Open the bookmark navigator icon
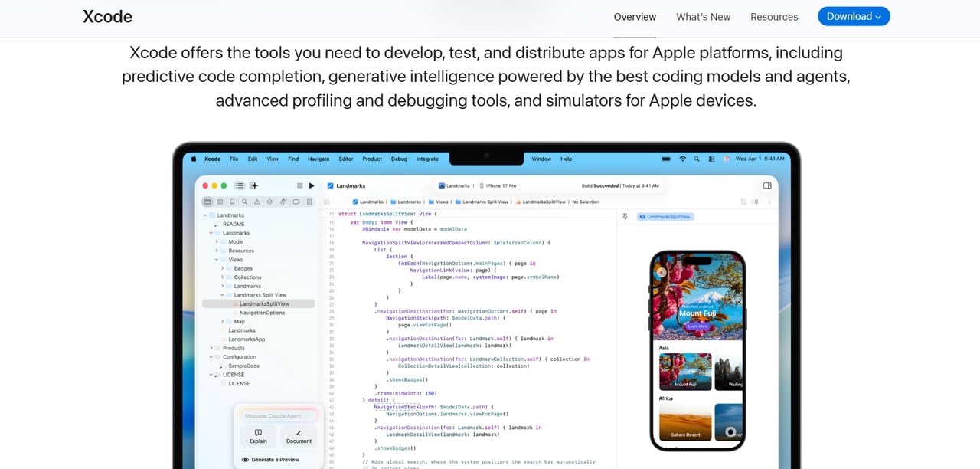 (x=232, y=202)
